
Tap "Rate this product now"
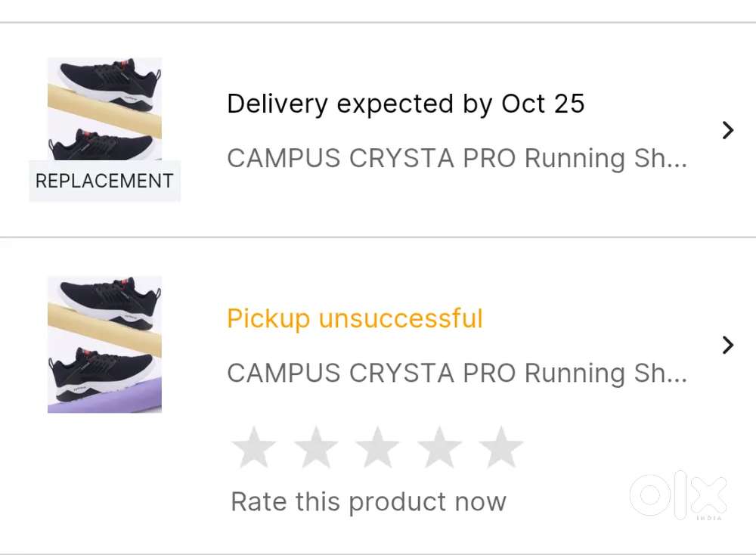[368, 501]
